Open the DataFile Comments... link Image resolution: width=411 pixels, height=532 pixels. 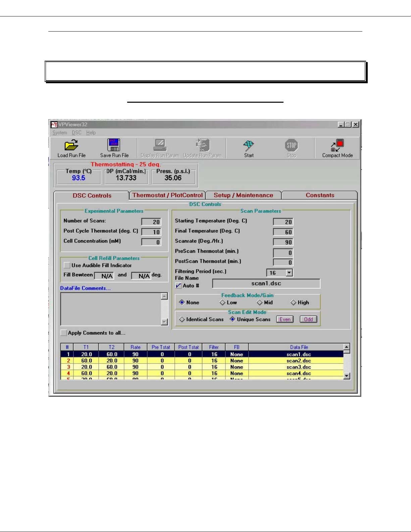click(x=85, y=288)
